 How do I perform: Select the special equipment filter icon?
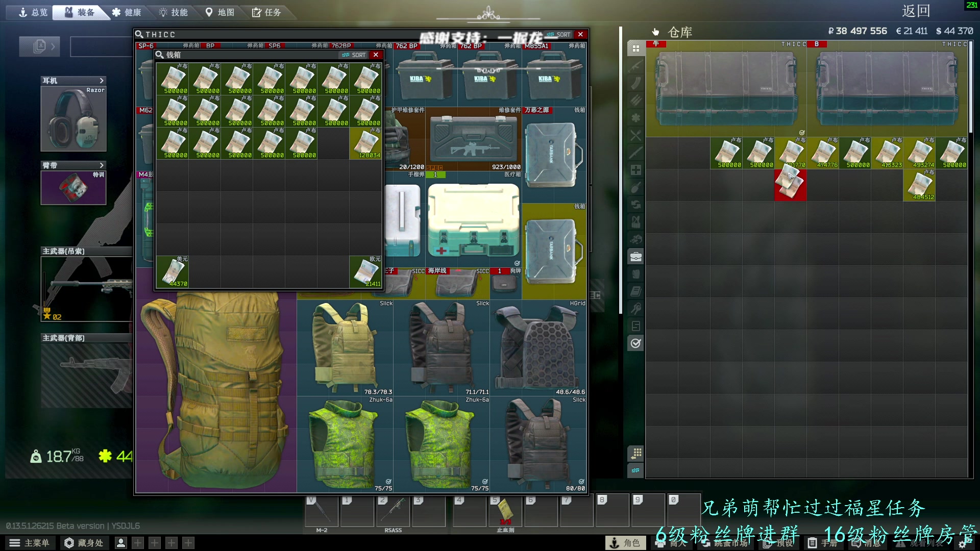pos(635,326)
